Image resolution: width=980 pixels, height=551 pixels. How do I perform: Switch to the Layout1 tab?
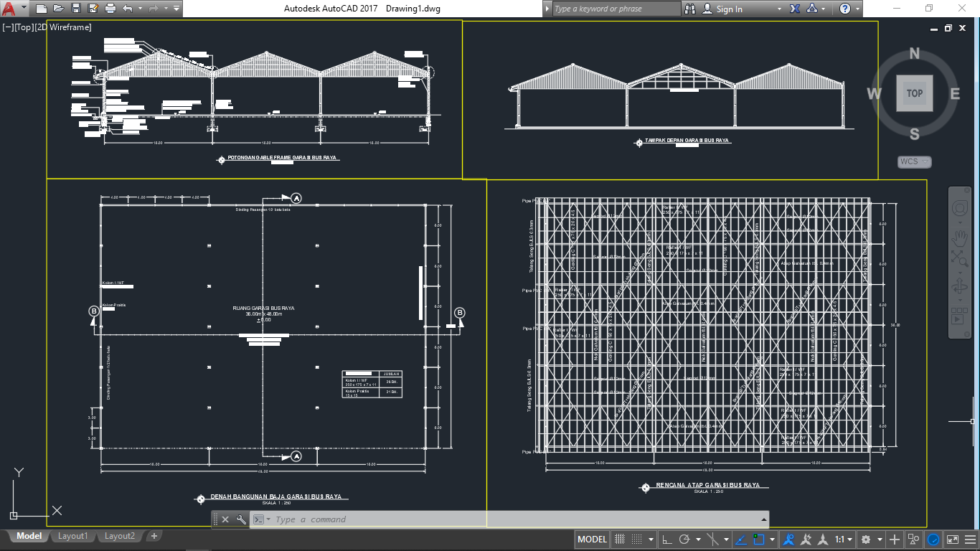[x=72, y=535]
